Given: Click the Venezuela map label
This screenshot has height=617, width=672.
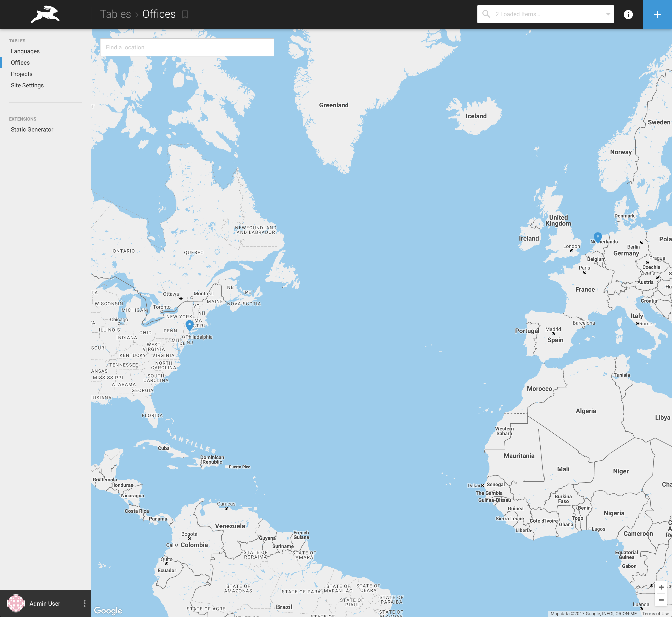Looking at the screenshot, I should point(230,526).
